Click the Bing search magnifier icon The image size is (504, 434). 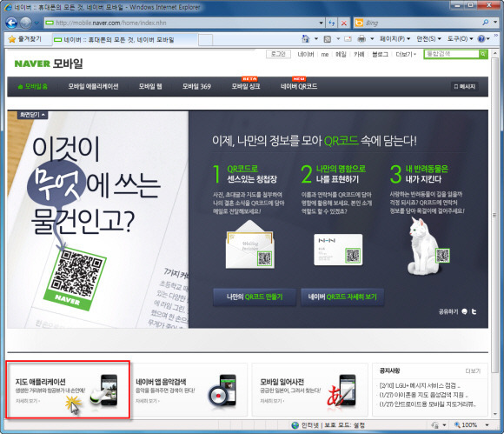pos(486,23)
